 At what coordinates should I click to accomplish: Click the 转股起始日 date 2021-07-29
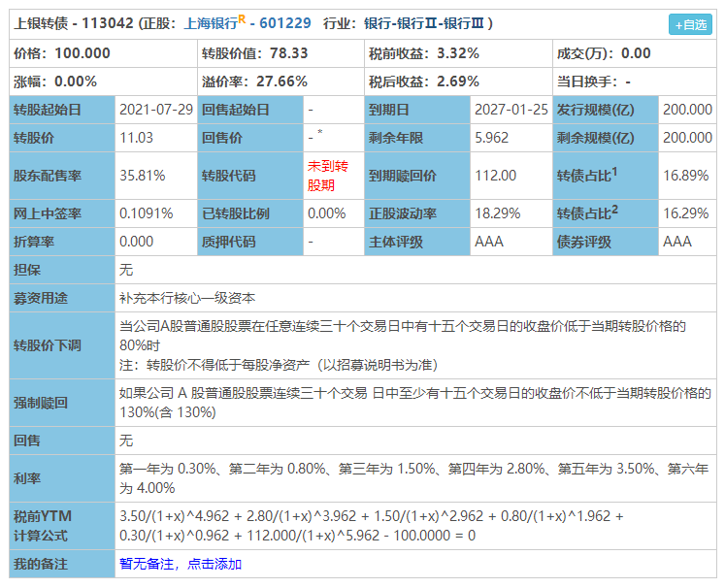(x=156, y=110)
